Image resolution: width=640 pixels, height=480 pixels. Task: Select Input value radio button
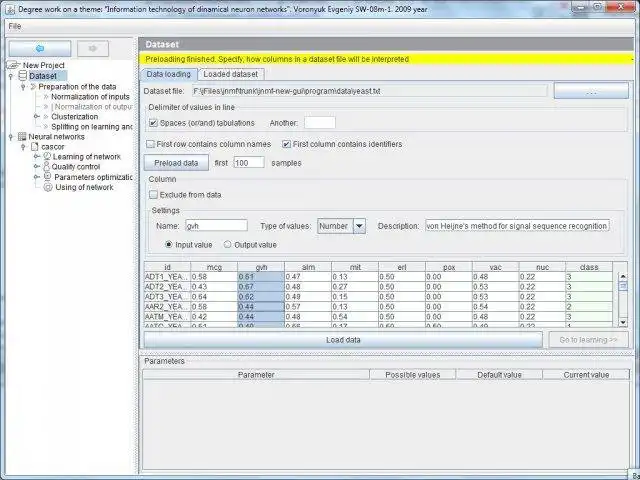(x=169, y=244)
